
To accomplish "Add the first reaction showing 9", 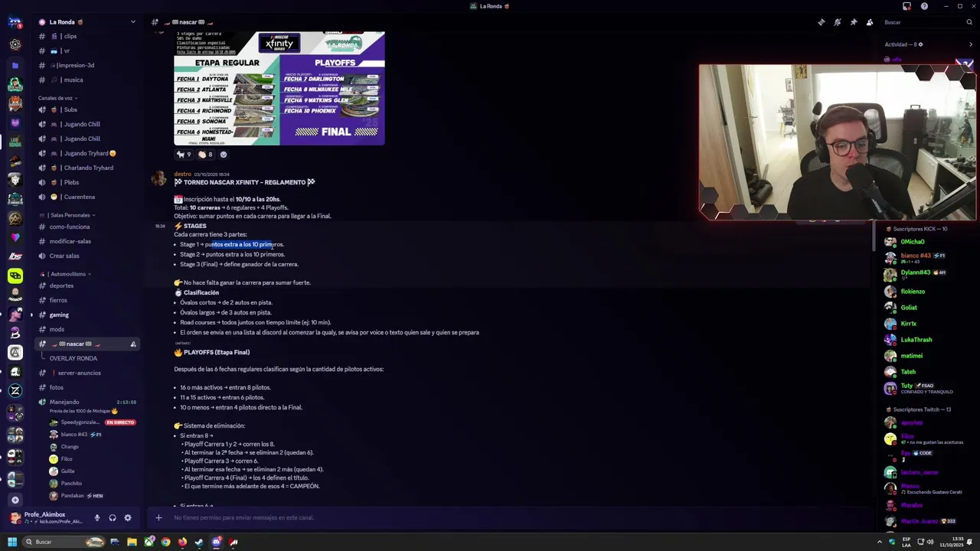I will click(x=184, y=155).
